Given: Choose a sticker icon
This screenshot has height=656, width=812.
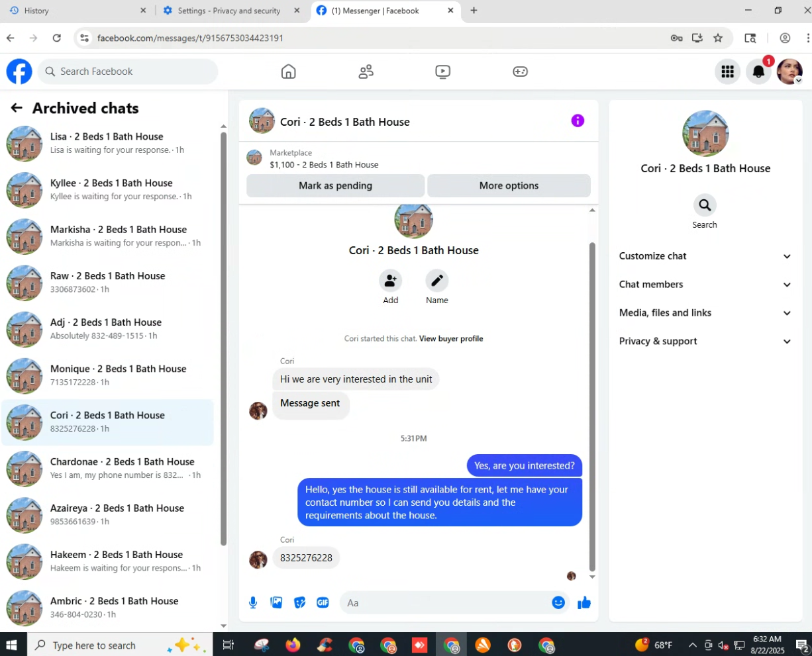Looking at the screenshot, I should coord(299,602).
